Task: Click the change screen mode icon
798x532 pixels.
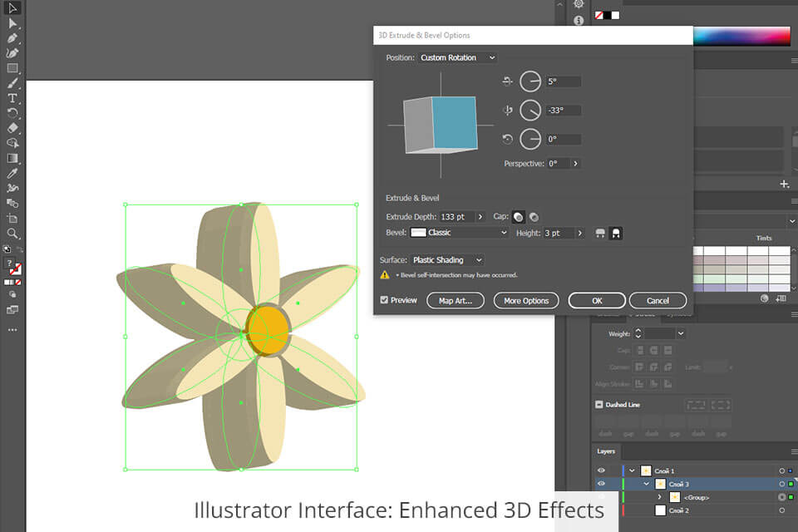Action: point(12,309)
